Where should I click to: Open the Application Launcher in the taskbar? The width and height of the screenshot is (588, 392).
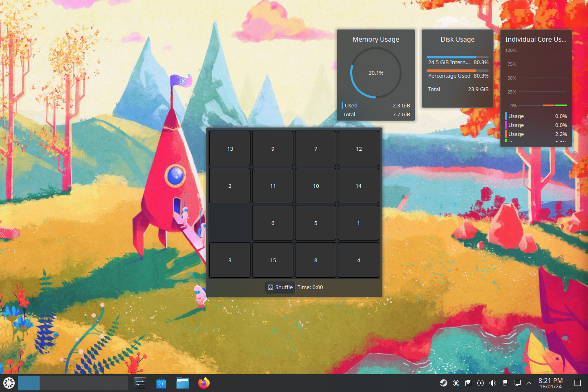[9, 383]
